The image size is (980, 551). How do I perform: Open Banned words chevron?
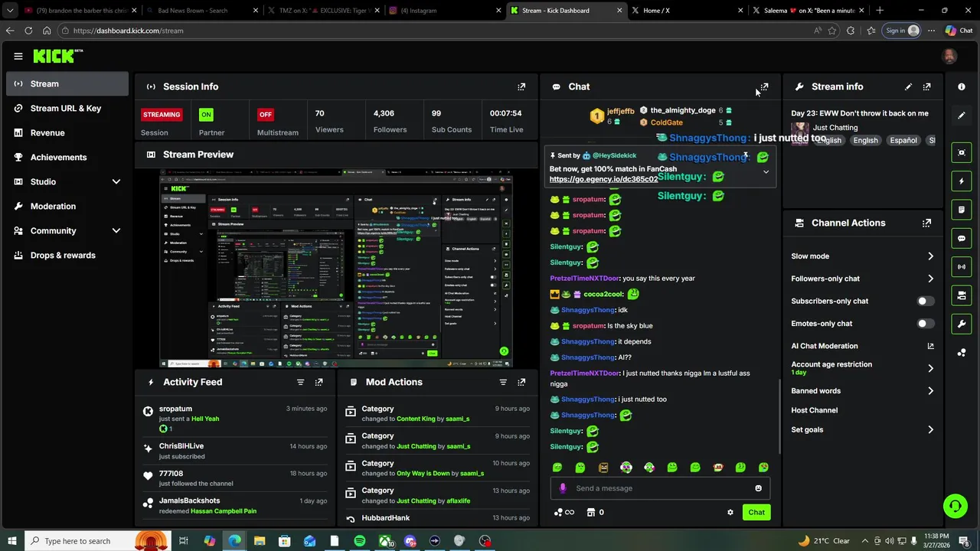930,391
